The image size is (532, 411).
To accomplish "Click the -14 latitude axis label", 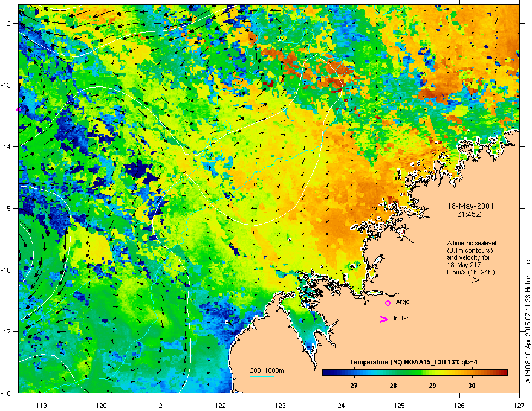I will [x=7, y=146].
